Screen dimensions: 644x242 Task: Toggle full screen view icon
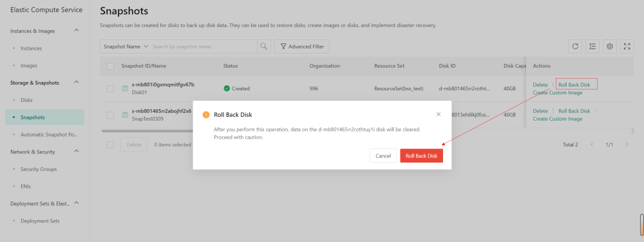point(627,46)
